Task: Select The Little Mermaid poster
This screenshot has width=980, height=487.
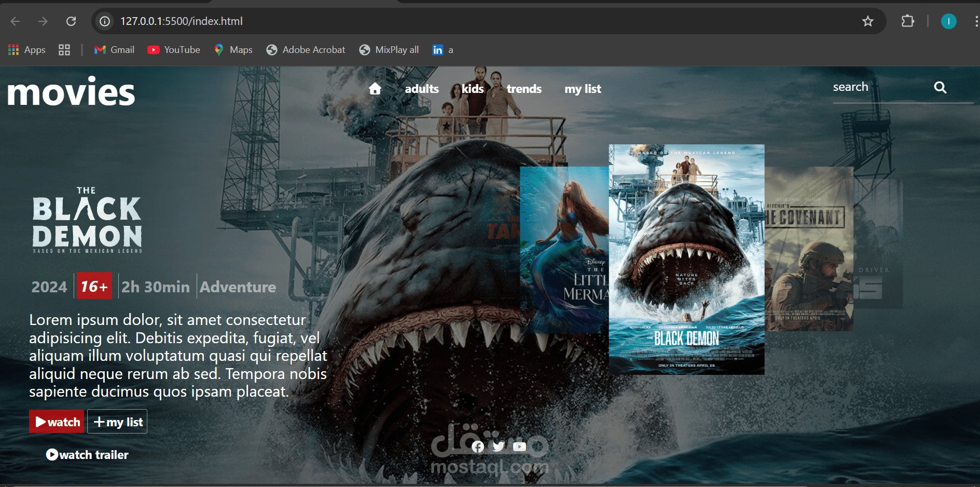Action: point(564,249)
